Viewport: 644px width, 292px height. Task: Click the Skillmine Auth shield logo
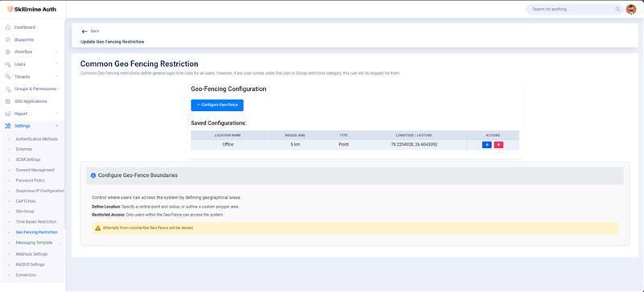(x=10, y=9)
